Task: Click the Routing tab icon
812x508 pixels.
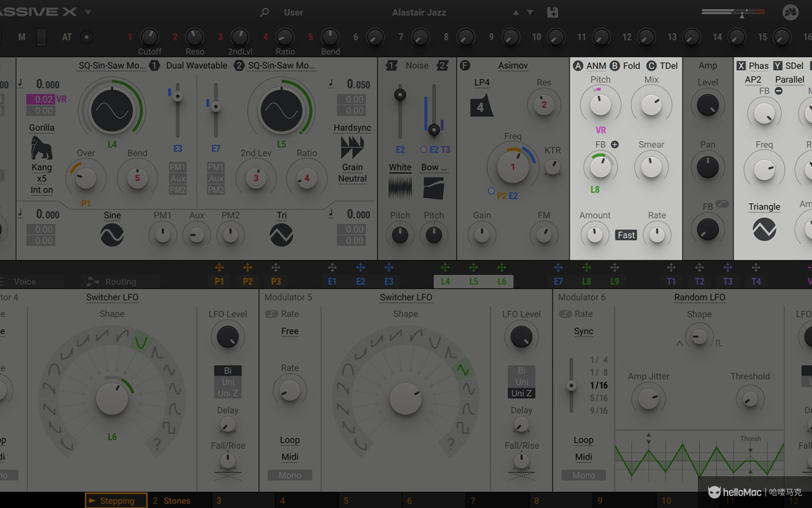Action: click(93, 281)
